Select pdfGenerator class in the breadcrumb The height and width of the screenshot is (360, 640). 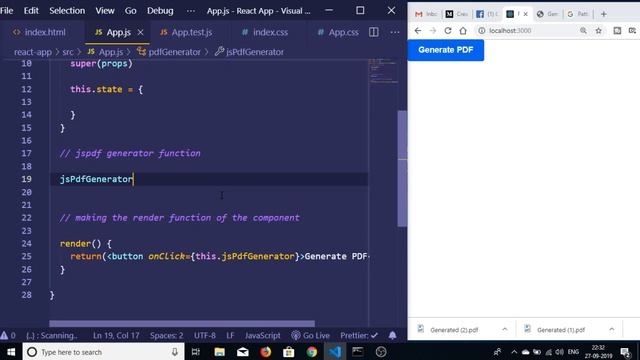pos(169,52)
